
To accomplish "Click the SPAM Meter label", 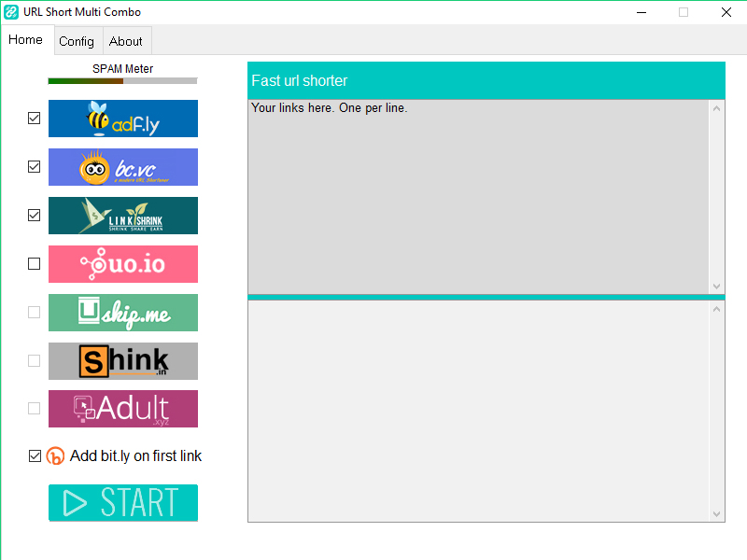I will coord(123,69).
